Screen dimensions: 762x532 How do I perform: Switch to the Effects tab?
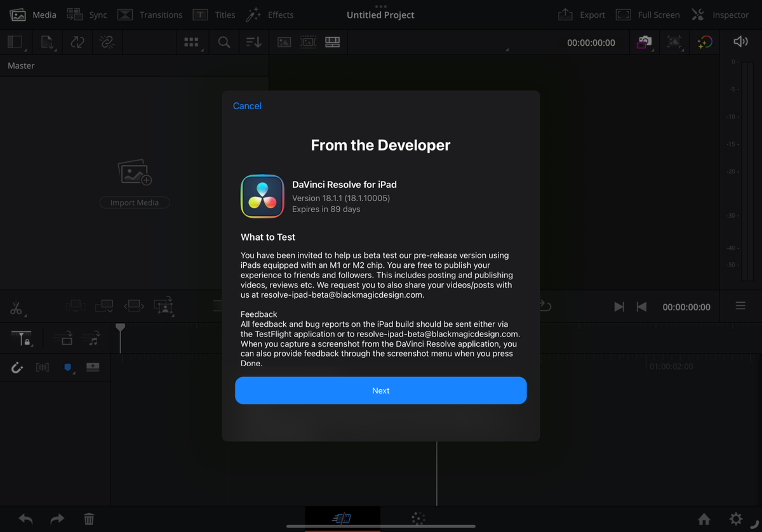270,14
